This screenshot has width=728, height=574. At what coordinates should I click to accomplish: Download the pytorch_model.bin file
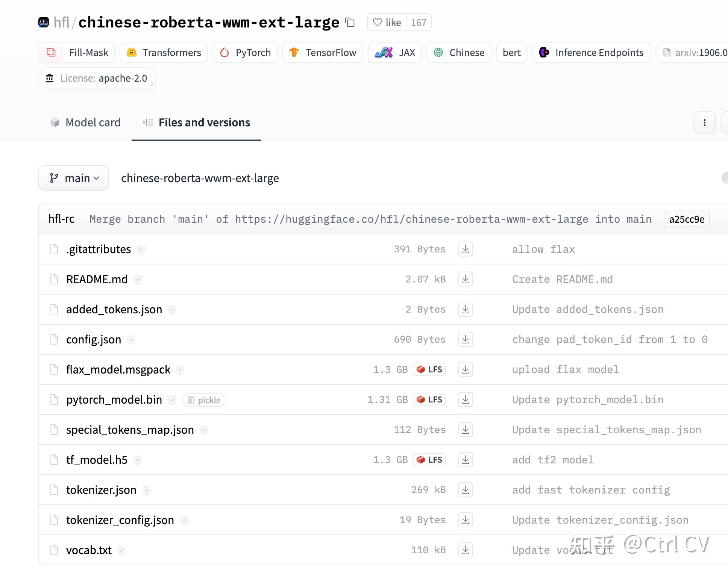pyautogui.click(x=465, y=399)
